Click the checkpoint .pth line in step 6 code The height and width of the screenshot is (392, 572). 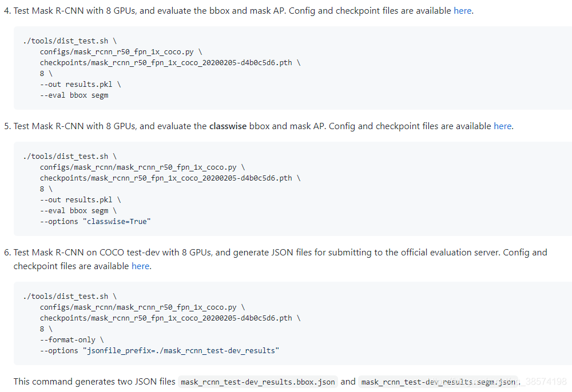pyautogui.click(x=169, y=318)
